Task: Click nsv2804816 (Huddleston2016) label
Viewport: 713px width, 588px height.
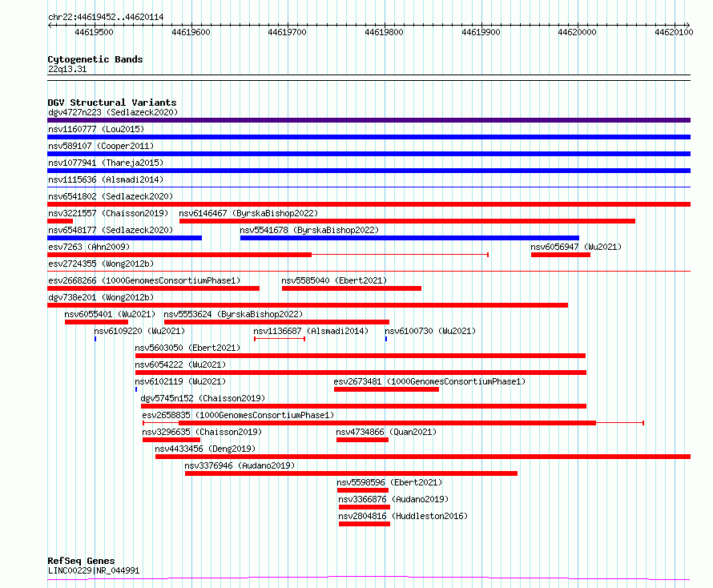Action: [403, 516]
